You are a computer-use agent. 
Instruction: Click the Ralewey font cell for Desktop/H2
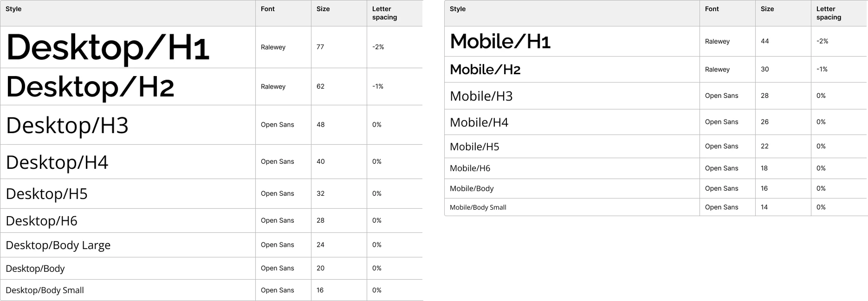pyautogui.click(x=273, y=87)
